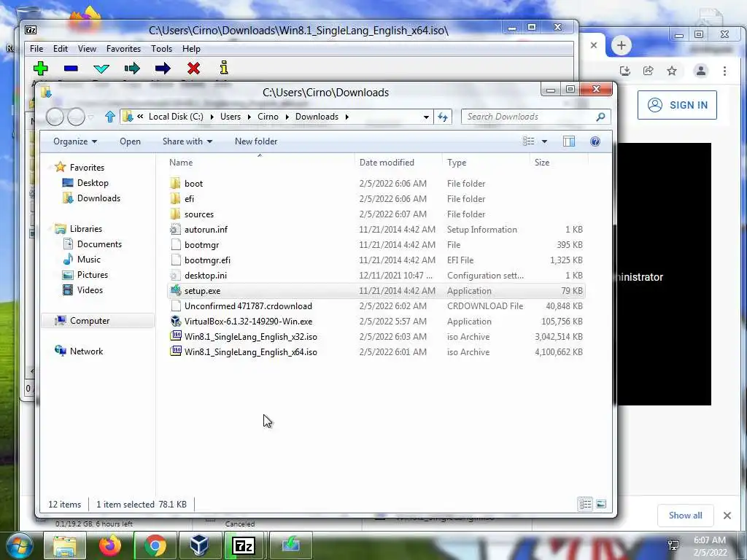
Task: Open the Favorites menu in 7-Zip
Action: tap(123, 49)
